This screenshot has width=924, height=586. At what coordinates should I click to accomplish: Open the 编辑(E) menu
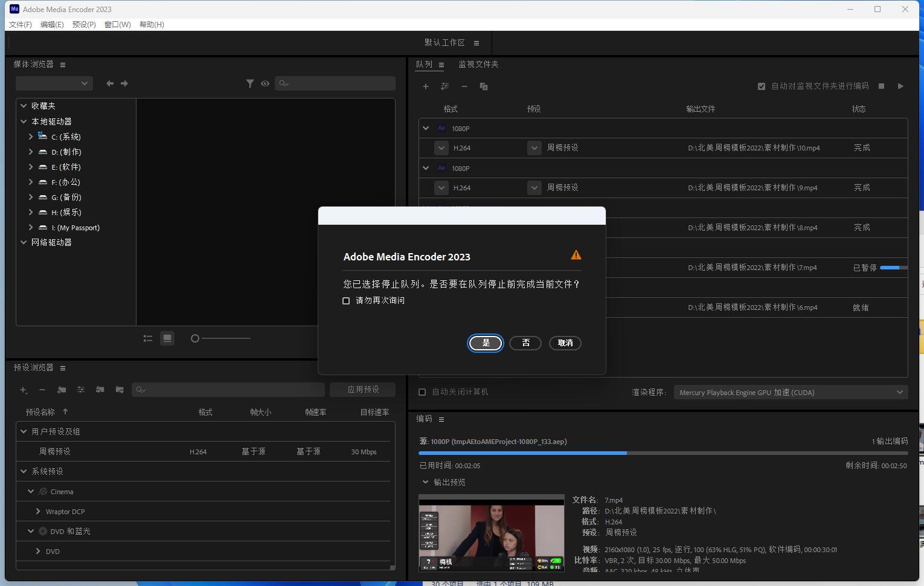click(x=52, y=25)
